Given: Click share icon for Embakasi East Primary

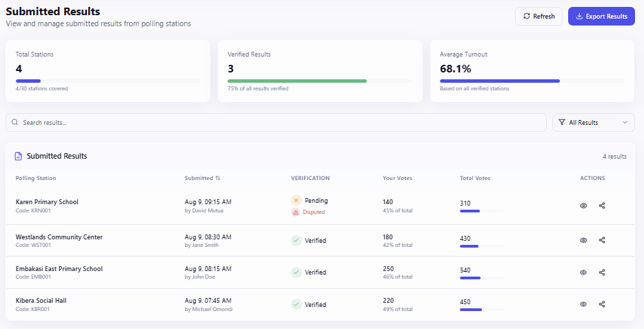Looking at the screenshot, I should [x=602, y=272].
